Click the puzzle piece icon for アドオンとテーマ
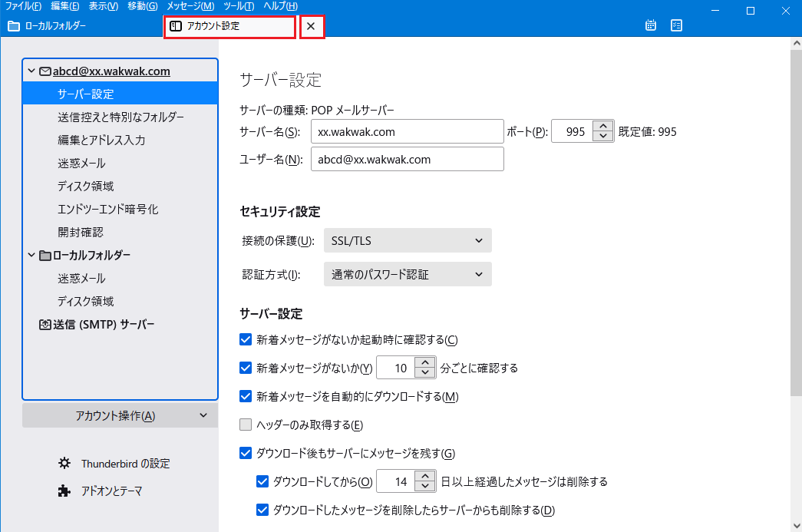Viewport: 802px width, 532px height. [x=64, y=491]
